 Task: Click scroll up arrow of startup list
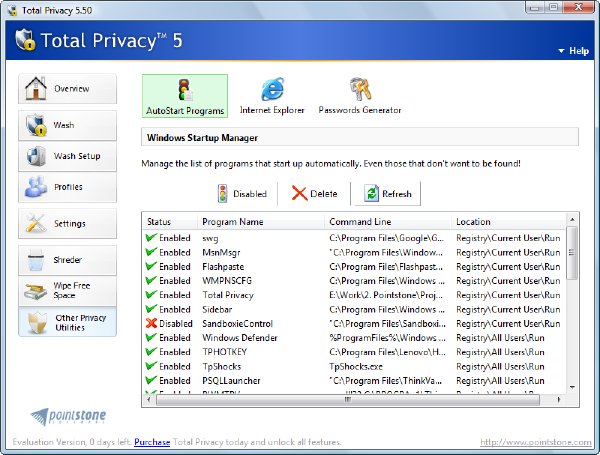coord(572,220)
